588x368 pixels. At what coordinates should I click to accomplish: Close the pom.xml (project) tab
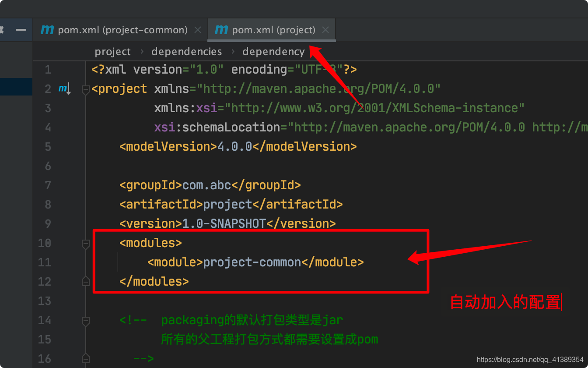[325, 30]
